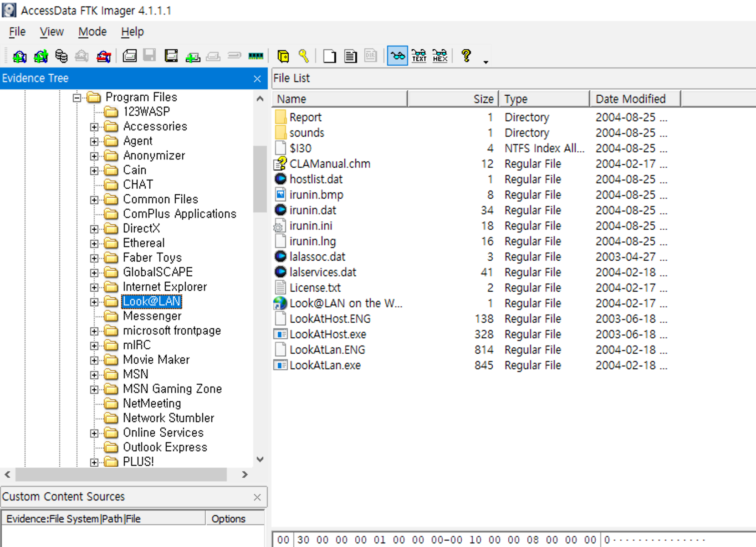The width and height of the screenshot is (756, 547).
Task: Click the Add to Custom Content Image icon
Action: point(193,56)
